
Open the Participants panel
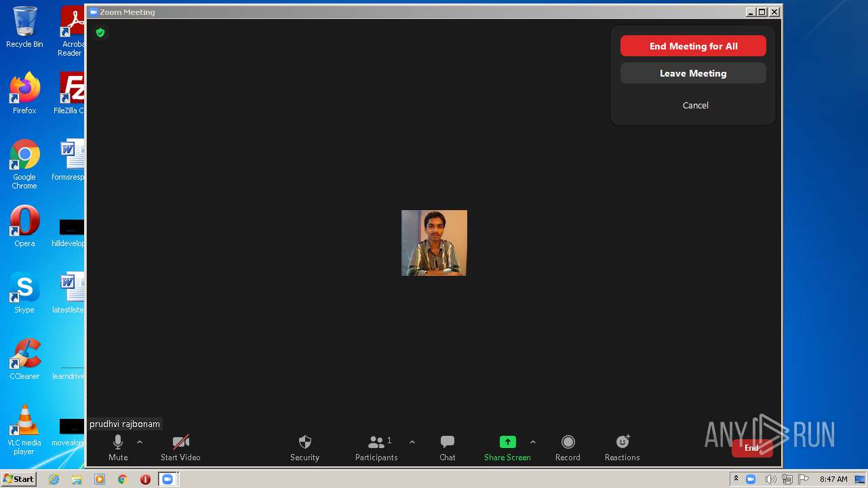pyautogui.click(x=376, y=448)
